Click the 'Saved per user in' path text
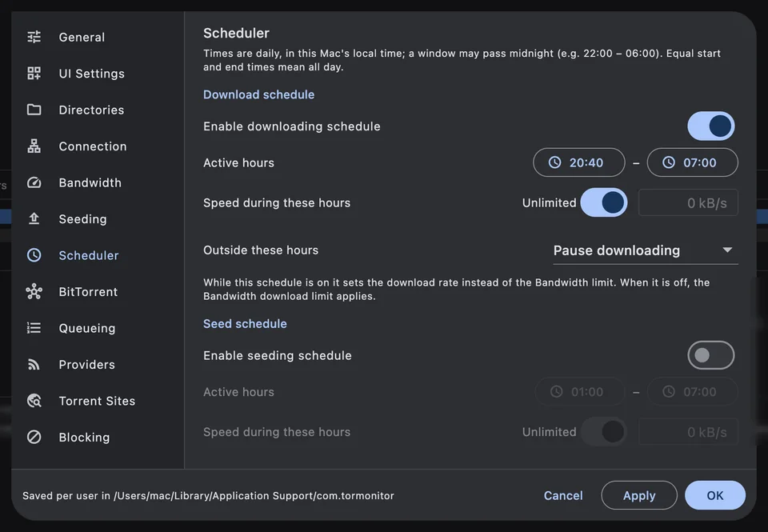Screen dimensions: 768x532 point(208,496)
